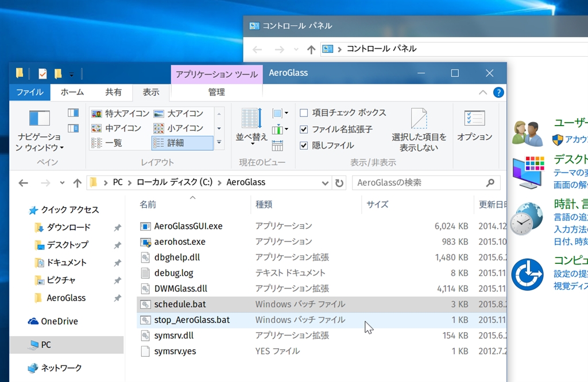588x382 pixels.
Task: Enable the item check boxes (項目チェック ボックス) option
Action: [304, 113]
